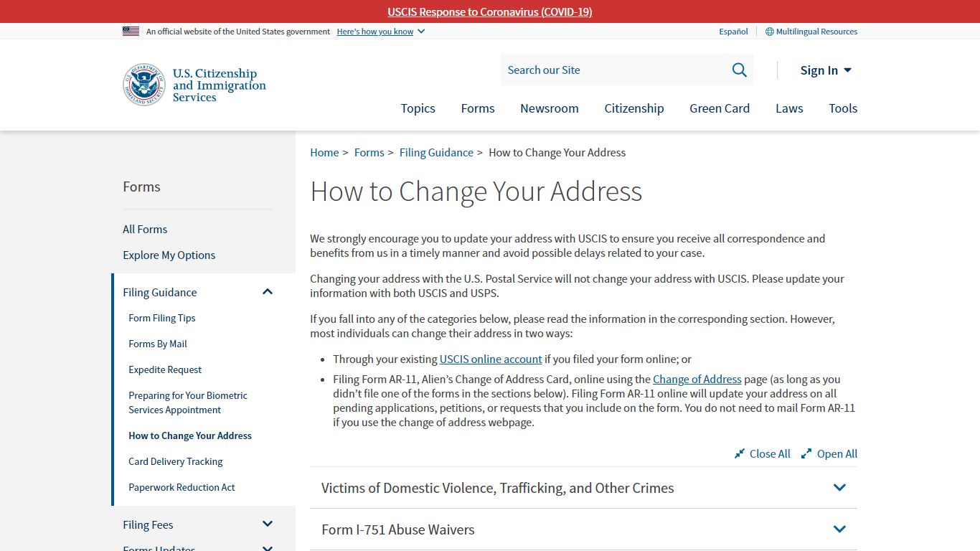
Task: Go to Home breadcrumb
Action: 324,152
